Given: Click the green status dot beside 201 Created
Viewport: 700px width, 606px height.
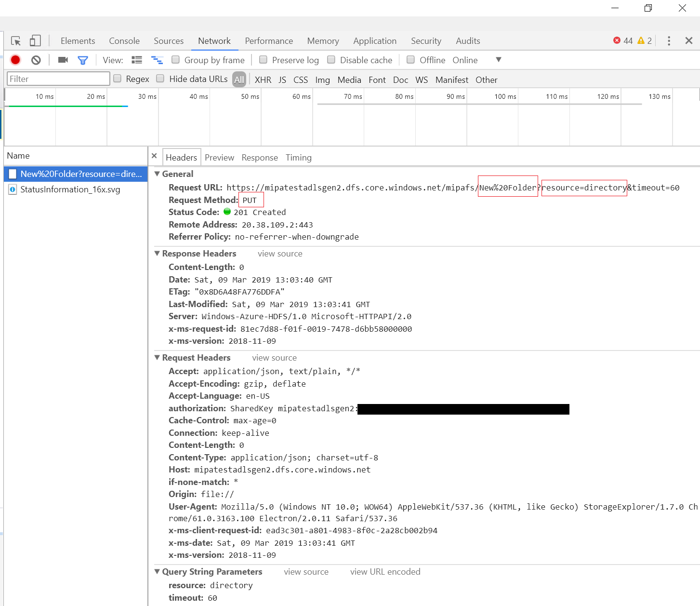Looking at the screenshot, I should coord(228,212).
